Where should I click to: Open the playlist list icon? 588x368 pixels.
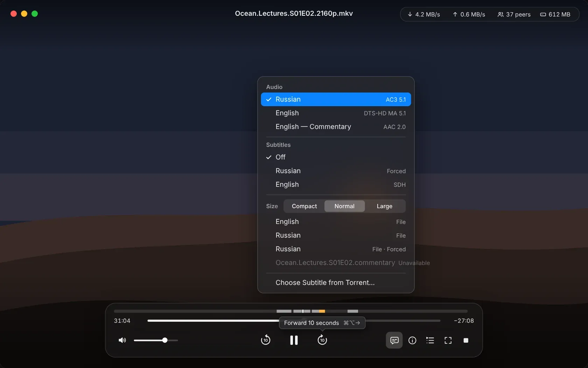[430, 340]
